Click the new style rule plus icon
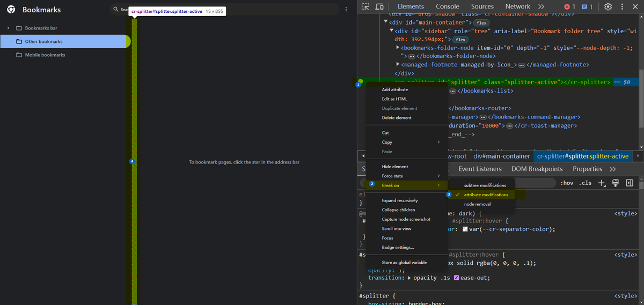Viewport: 644px width, 305px height. 602,183
